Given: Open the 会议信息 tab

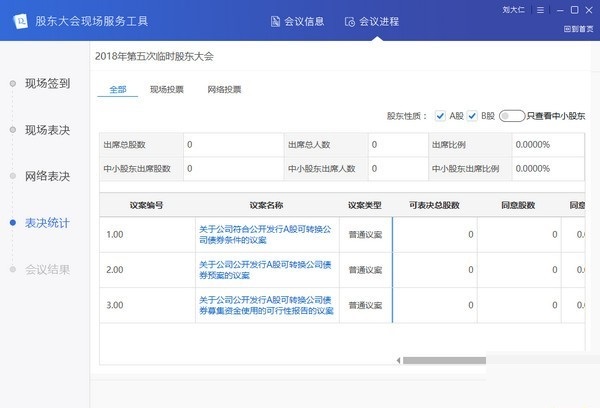Looking at the screenshot, I should [x=298, y=21].
